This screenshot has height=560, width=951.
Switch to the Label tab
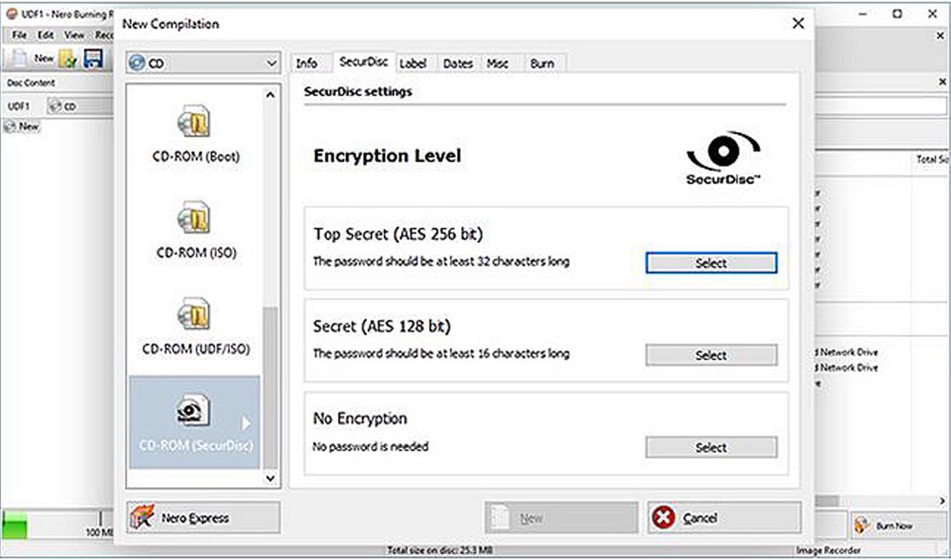pos(413,64)
